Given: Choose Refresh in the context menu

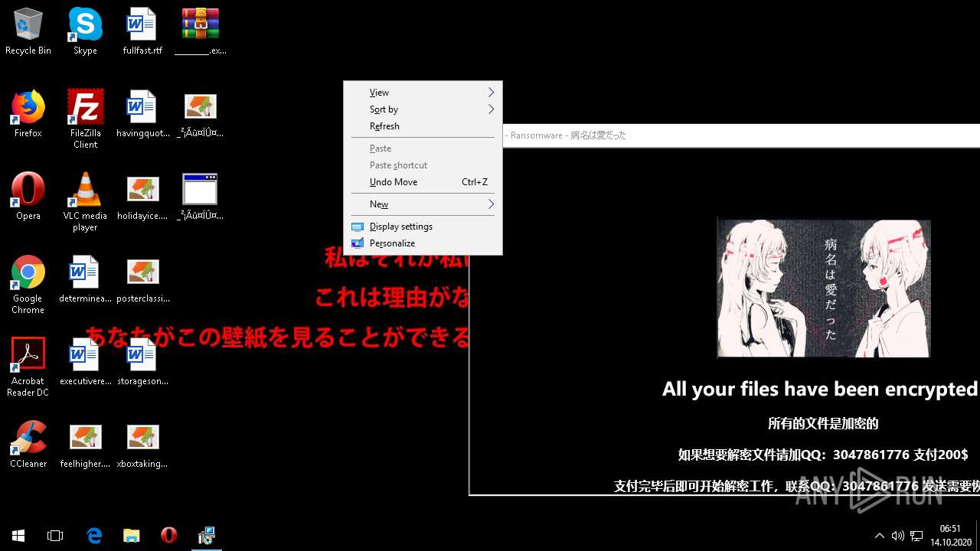Looking at the screenshot, I should pyautogui.click(x=423, y=126).
